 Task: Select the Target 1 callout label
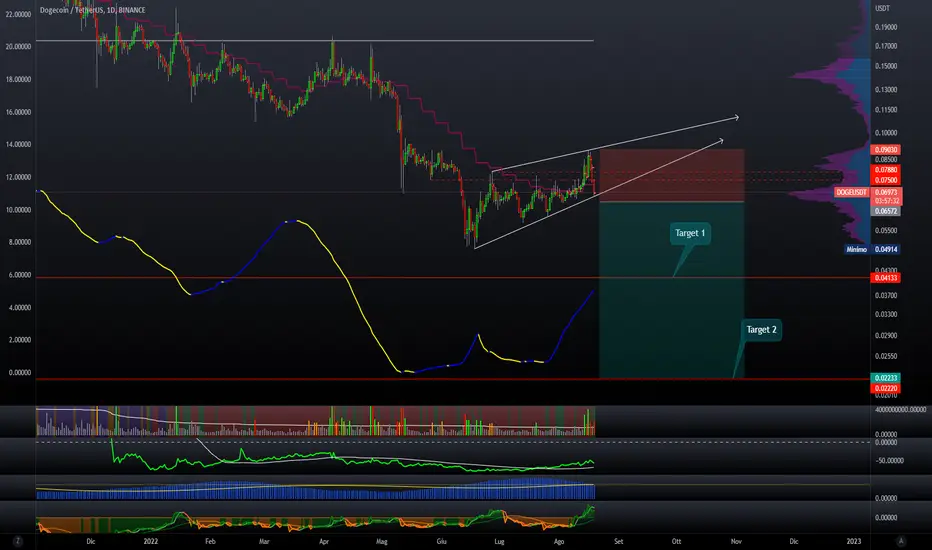click(x=689, y=233)
